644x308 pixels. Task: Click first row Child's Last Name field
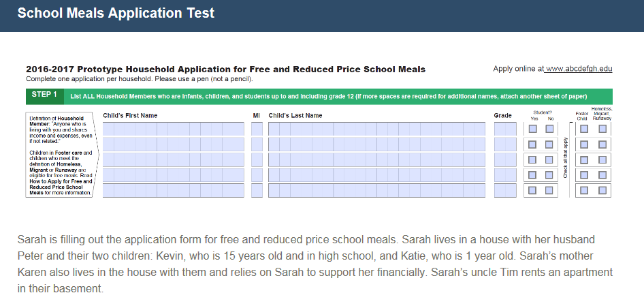[x=376, y=129]
